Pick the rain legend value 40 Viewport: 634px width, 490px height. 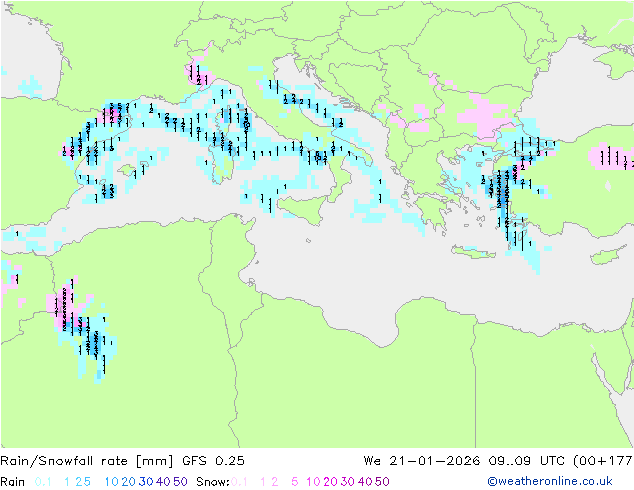(x=163, y=482)
